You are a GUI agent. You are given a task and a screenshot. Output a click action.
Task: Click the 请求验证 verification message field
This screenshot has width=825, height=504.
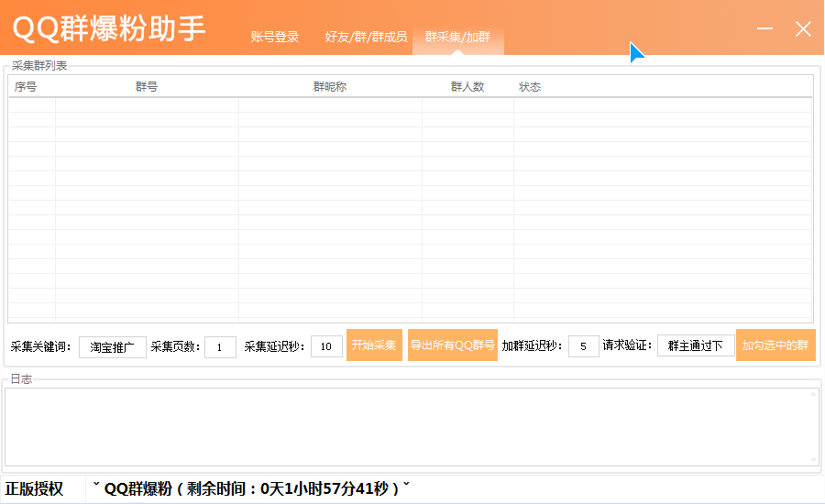[695, 346]
